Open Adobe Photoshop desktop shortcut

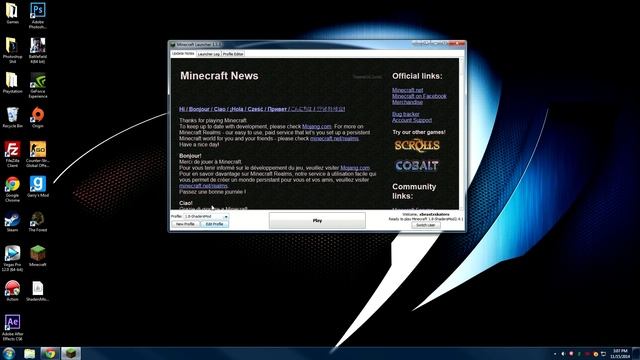tap(38, 15)
